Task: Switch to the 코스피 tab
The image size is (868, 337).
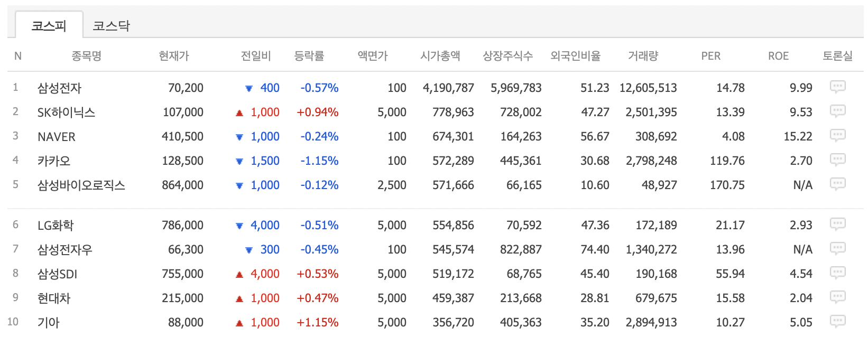Action: click(x=49, y=25)
